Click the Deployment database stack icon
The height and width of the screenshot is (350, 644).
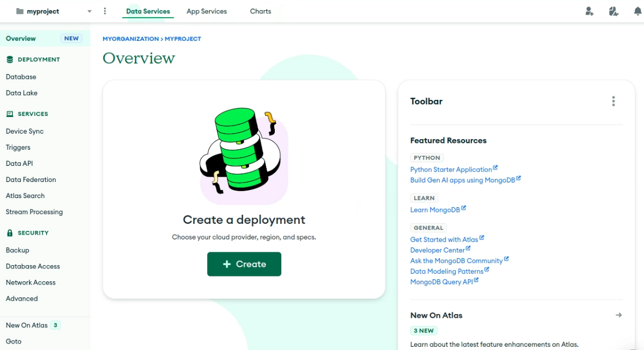(x=10, y=60)
